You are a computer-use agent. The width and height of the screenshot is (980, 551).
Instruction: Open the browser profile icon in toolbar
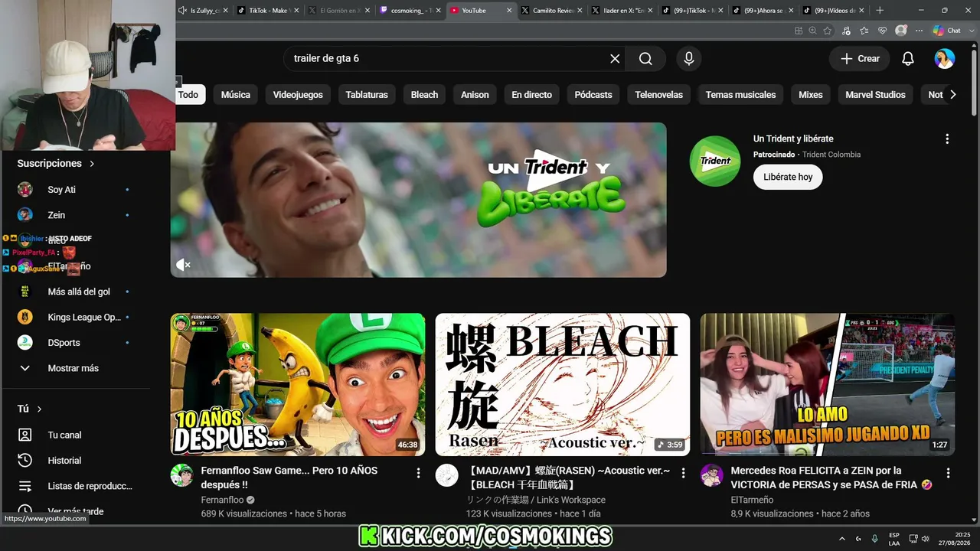[901, 31]
